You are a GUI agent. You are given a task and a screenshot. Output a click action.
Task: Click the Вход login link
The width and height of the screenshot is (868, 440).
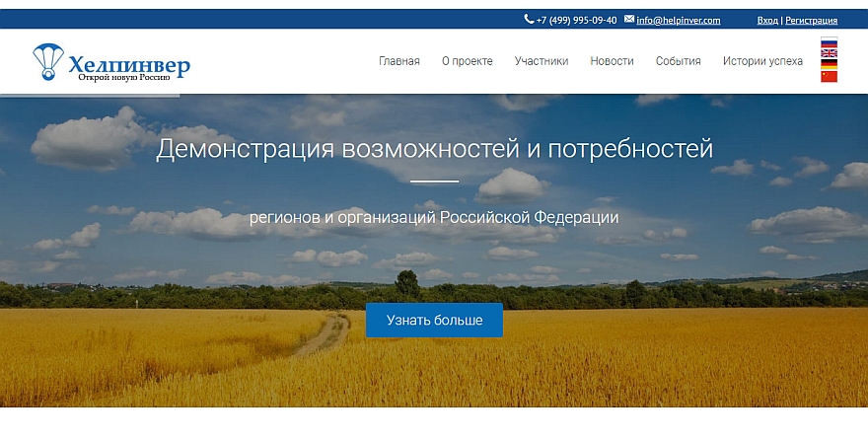[x=767, y=21]
